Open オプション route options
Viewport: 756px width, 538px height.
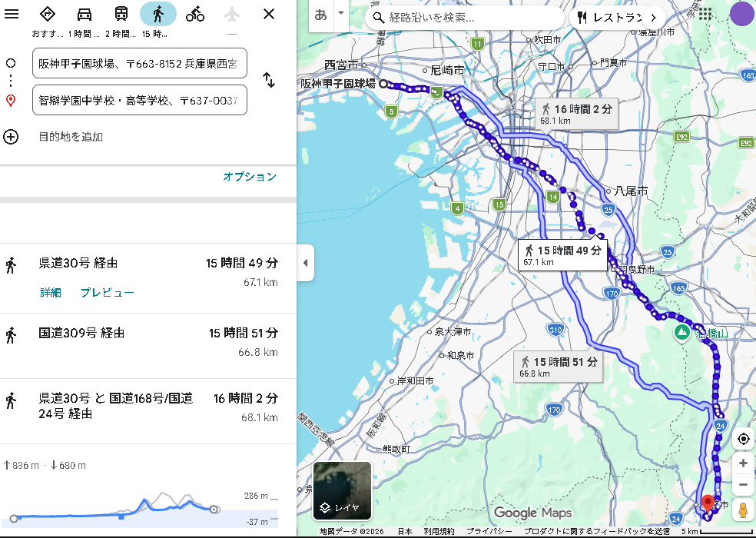[249, 177]
